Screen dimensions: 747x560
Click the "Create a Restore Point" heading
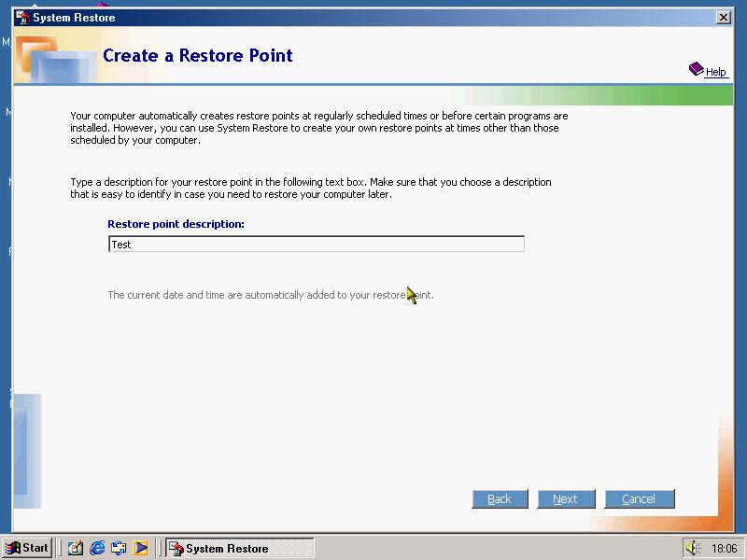[x=197, y=56]
